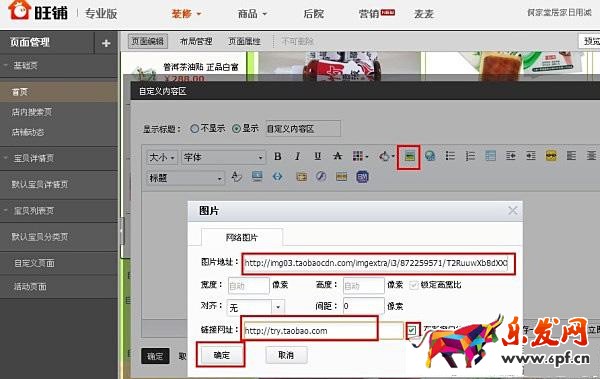Select the 不显示 radio option
Viewport: 600px width, 379px height.
[x=194, y=129]
